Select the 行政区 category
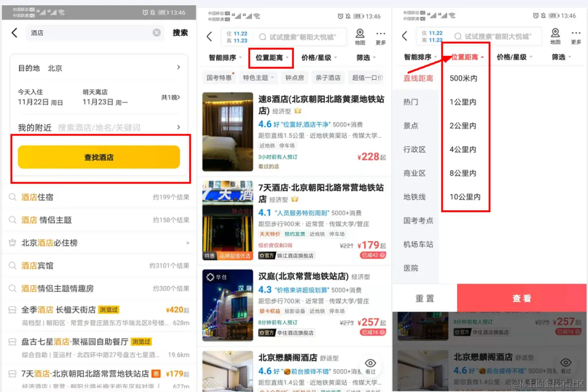This screenshot has height=392, width=588. click(415, 150)
